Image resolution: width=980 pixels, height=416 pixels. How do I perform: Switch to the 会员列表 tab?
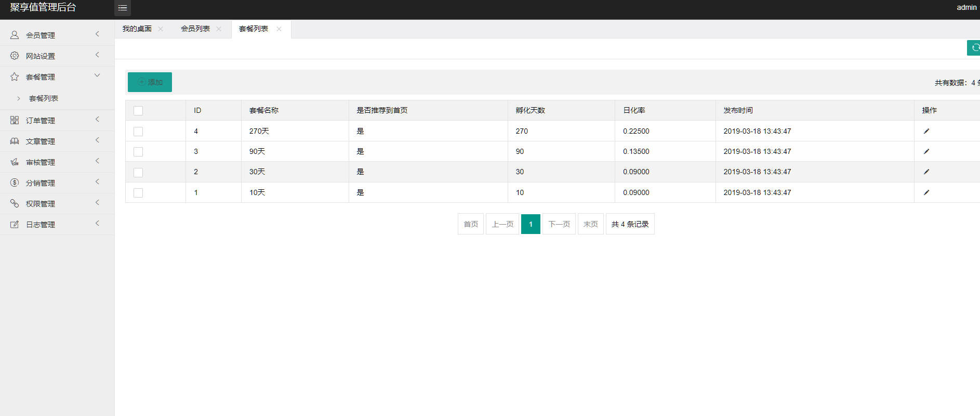[195, 29]
